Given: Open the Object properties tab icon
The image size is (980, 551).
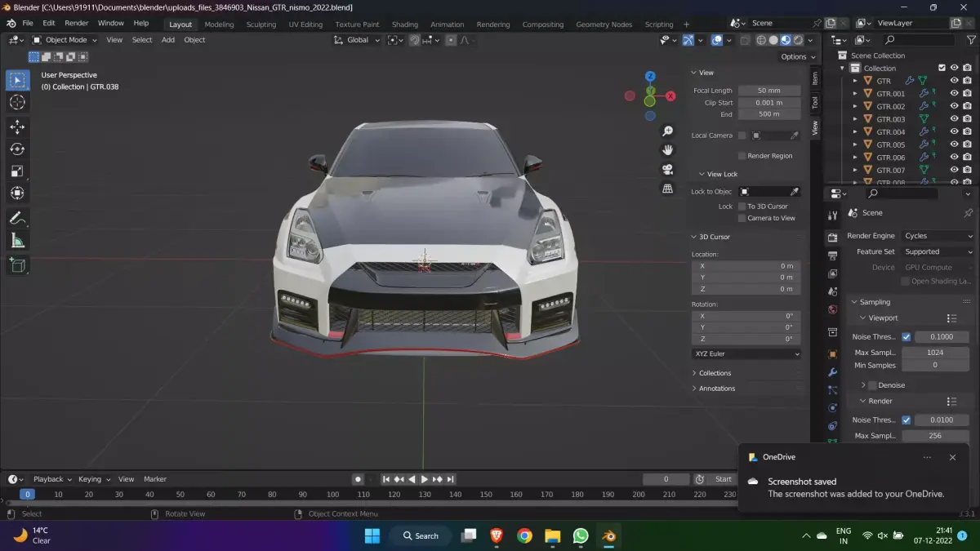Looking at the screenshot, I should [x=832, y=354].
